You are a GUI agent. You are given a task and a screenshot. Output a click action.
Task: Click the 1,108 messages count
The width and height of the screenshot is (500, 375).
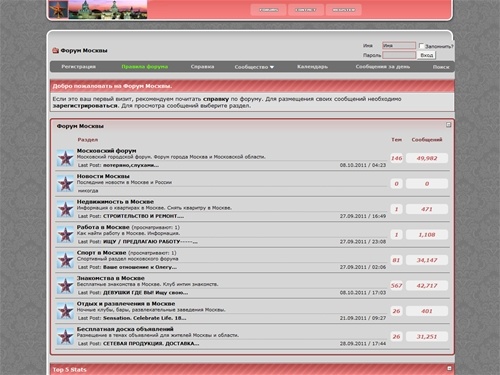(x=427, y=235)
